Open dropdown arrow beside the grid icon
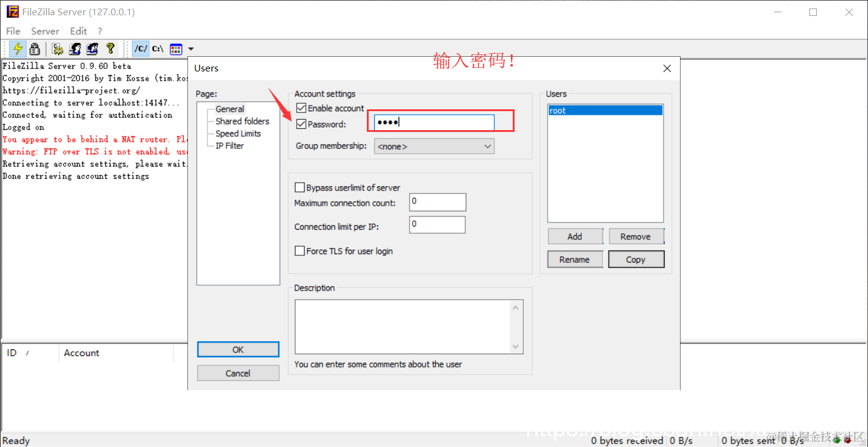 [191, 49]
